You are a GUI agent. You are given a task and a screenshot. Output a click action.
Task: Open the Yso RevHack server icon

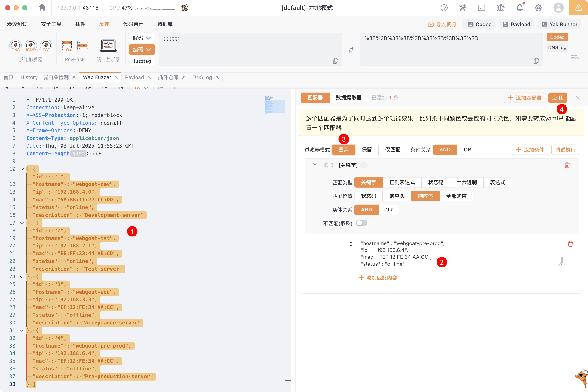coord(67,46)
